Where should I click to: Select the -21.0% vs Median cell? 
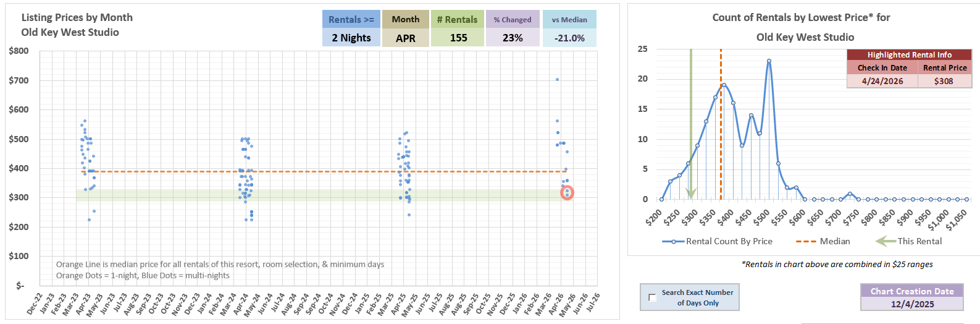point(569,38)
